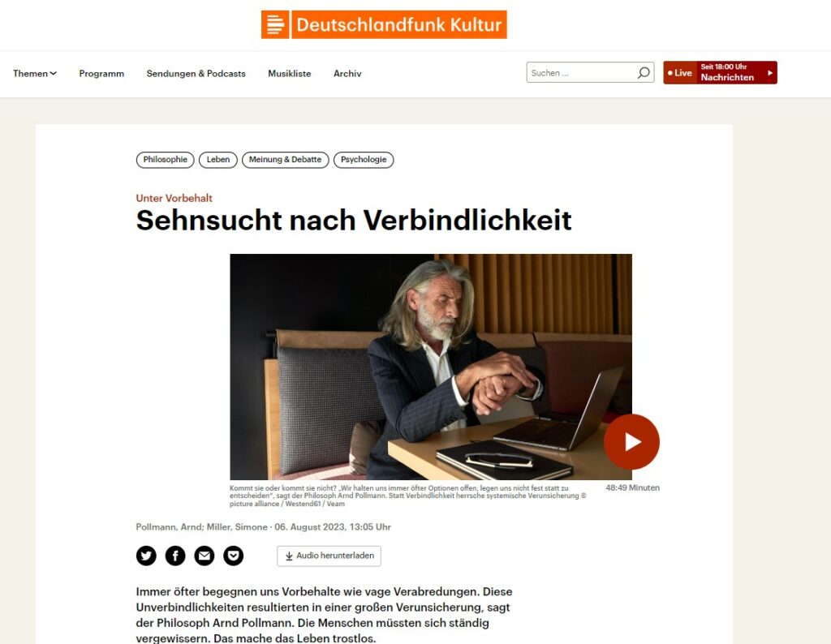Share article via Facebook icon
The image size is (831, 644).
175,556
